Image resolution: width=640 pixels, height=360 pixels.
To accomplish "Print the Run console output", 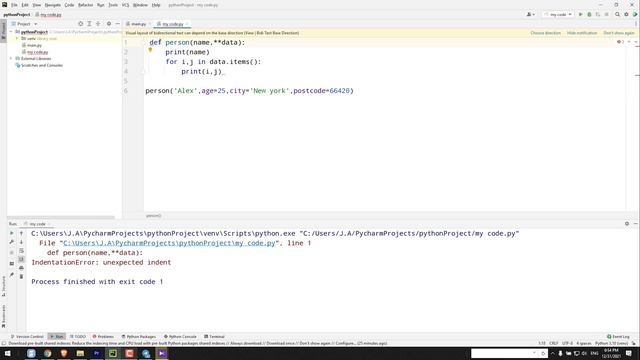I will pyautogui.click(x=22, y=268).
